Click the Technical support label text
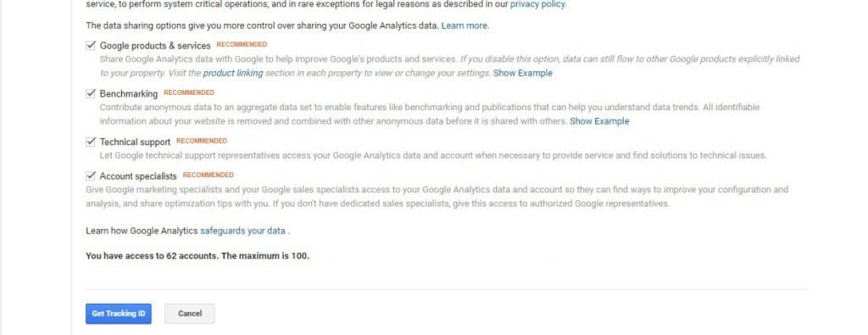The width and height of the screenshot is (868, 335). [135, 142]
